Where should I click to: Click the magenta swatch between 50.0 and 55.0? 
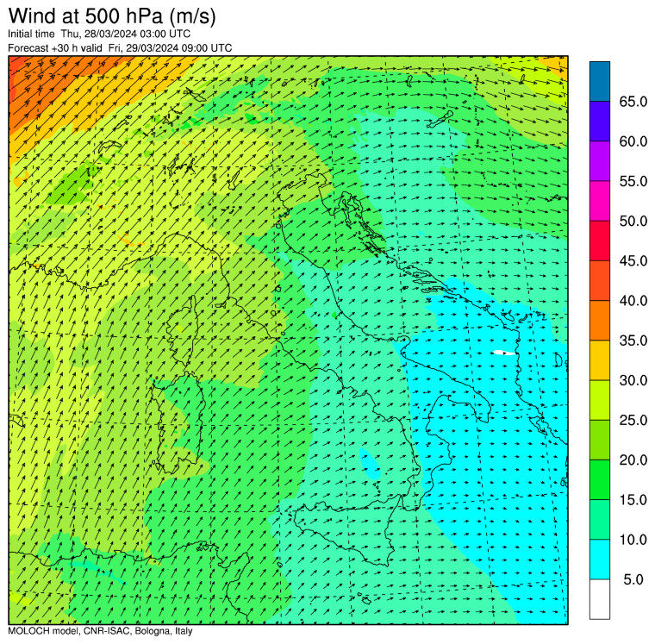pyautogui.click(x=600, y=201)
